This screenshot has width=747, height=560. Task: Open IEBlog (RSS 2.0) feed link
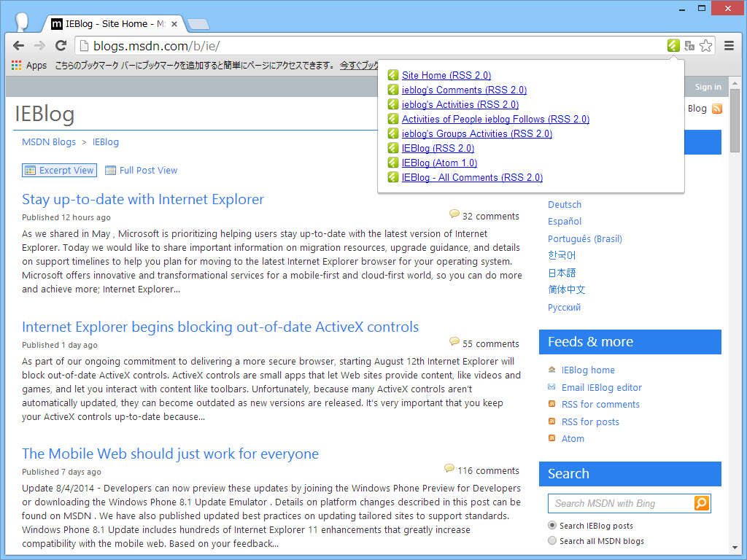click(438, 149)
